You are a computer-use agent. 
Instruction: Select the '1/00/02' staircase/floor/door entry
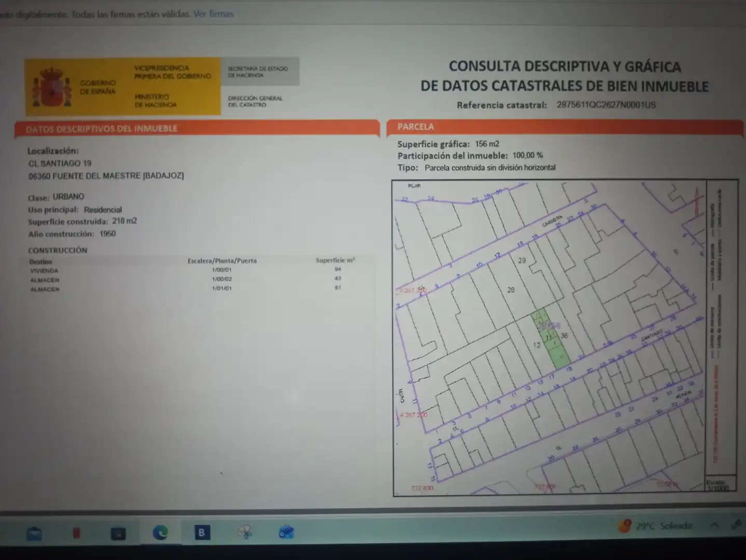(x=222, y=279)
